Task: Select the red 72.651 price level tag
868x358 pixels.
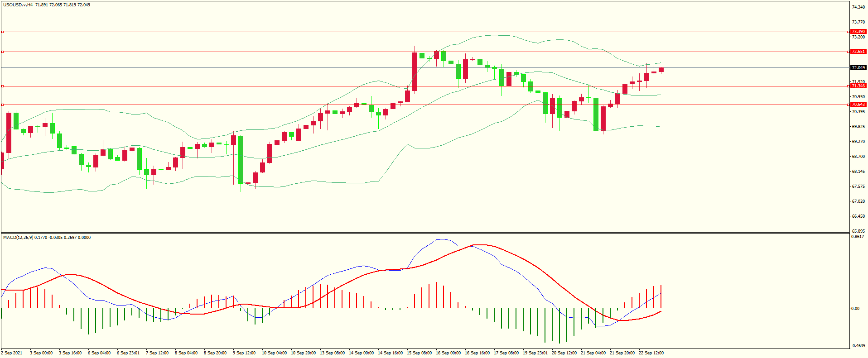Action: pyautogui.click(x=858, y=52)
